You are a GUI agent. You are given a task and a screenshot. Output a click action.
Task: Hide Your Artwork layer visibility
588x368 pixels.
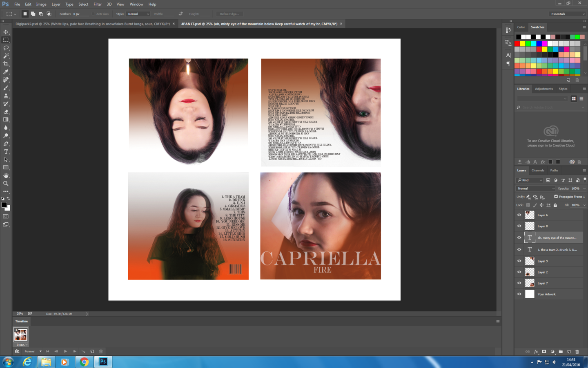(x=519, y=294)
